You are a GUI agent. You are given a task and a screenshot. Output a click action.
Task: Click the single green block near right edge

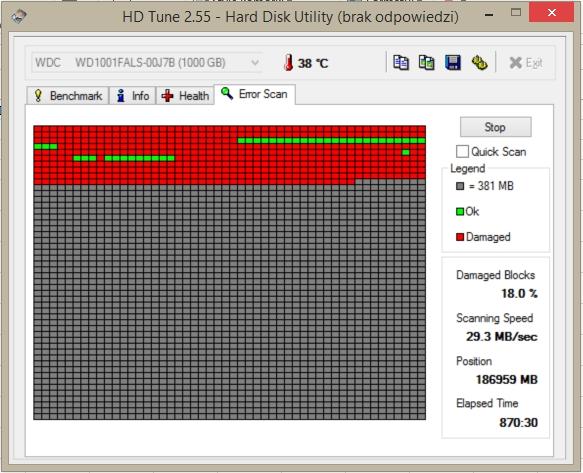pyautogui.click(x=406, y=152)
